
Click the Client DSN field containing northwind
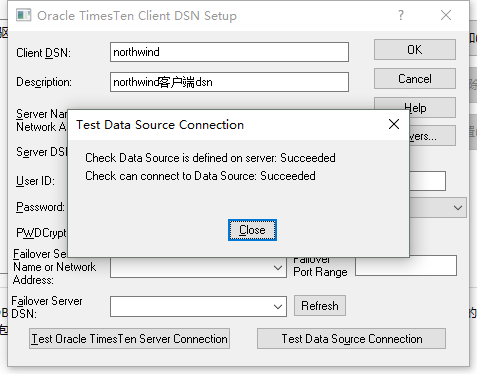tap(229, 52)
